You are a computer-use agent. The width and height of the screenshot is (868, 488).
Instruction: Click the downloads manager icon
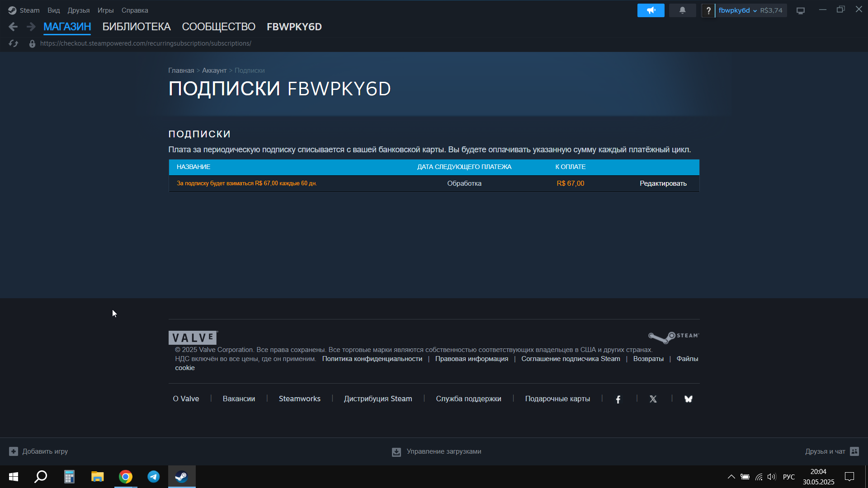tap(396, 452)
